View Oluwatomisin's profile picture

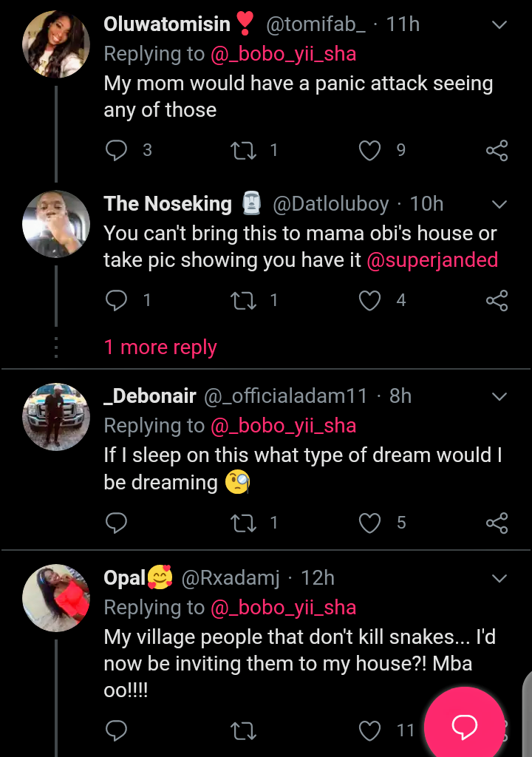pyautogui.click(x=56, y=44)
